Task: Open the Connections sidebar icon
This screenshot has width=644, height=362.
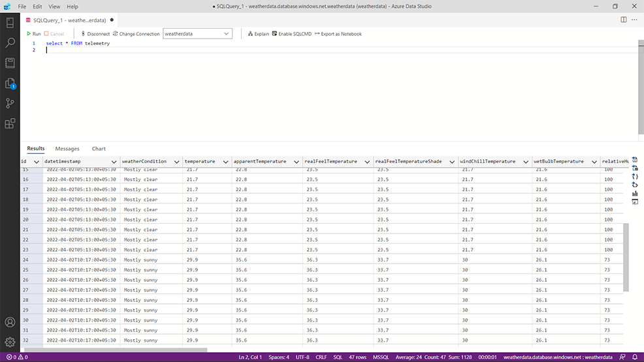Action: click(10, 23)
